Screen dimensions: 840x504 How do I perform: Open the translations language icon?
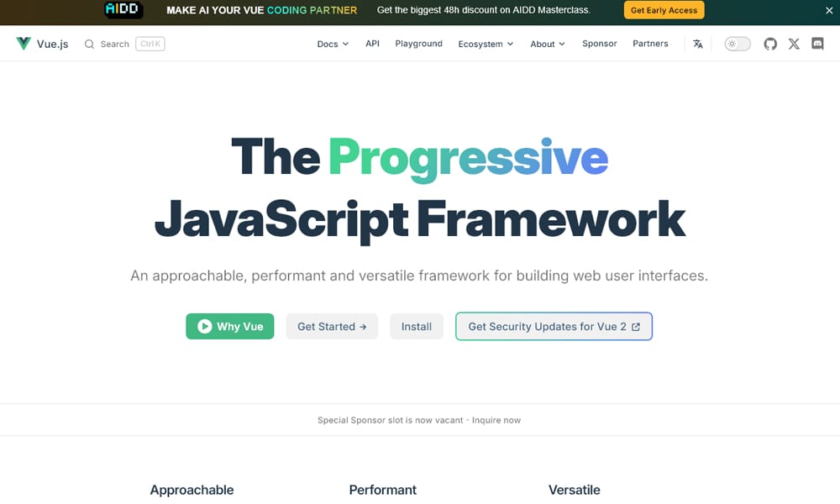697,43
